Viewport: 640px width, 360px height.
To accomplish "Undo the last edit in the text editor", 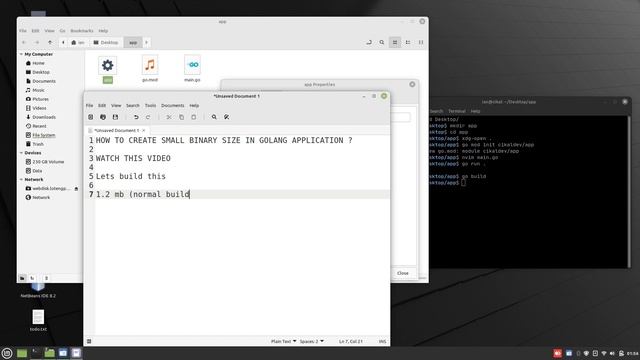I will point(136,117).
